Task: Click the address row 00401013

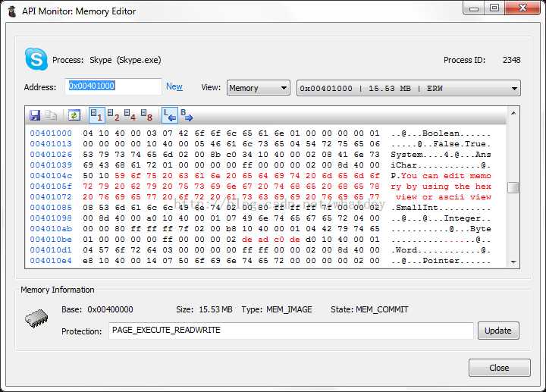Action: tap(51, 144)
